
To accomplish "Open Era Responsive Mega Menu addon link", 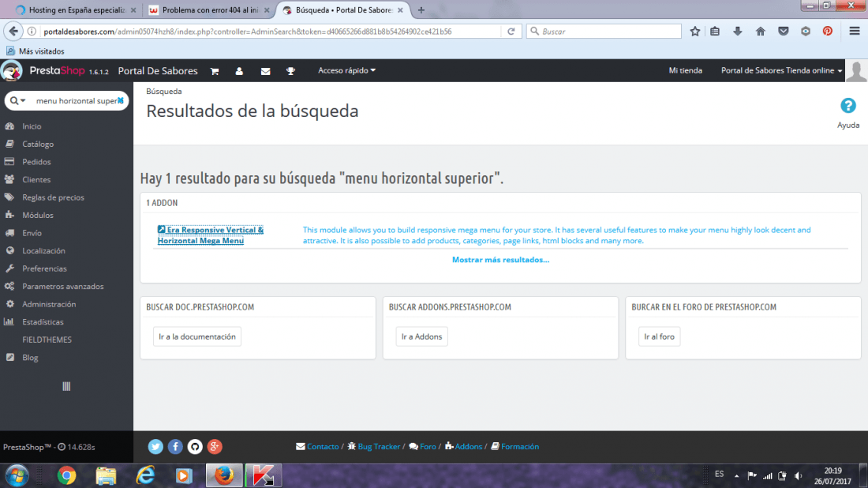I will pyautogui.click(x=211, y=235).
